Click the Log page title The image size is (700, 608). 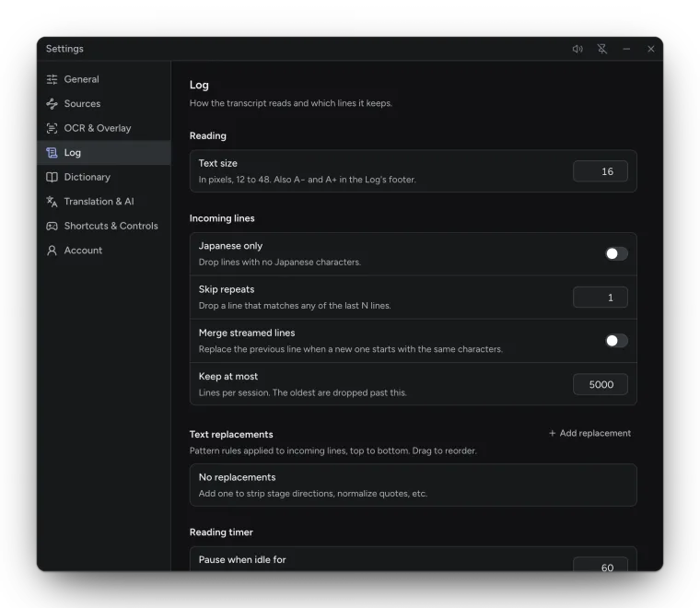pyautogui.click(x=199, y=85)
